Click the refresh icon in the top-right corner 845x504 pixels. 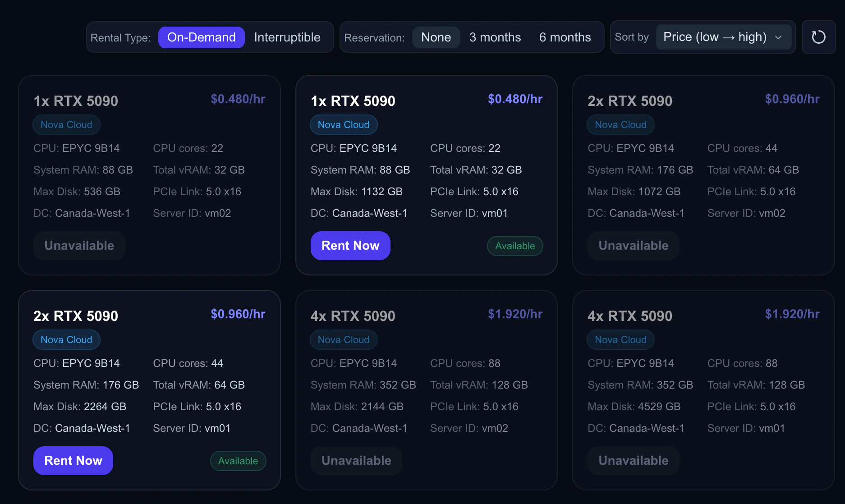point(819,37)
